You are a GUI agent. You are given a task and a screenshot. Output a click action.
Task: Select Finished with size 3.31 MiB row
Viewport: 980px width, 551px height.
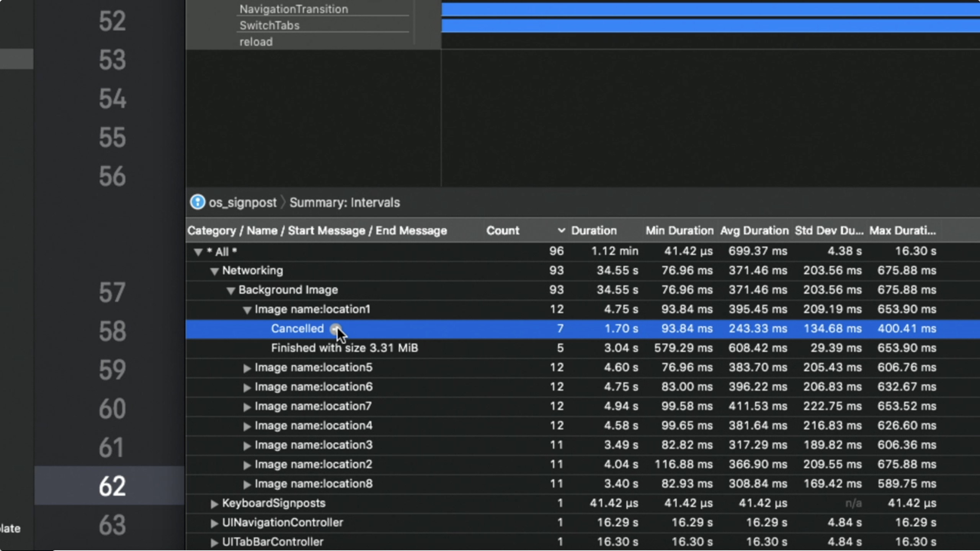click(345, 348)
